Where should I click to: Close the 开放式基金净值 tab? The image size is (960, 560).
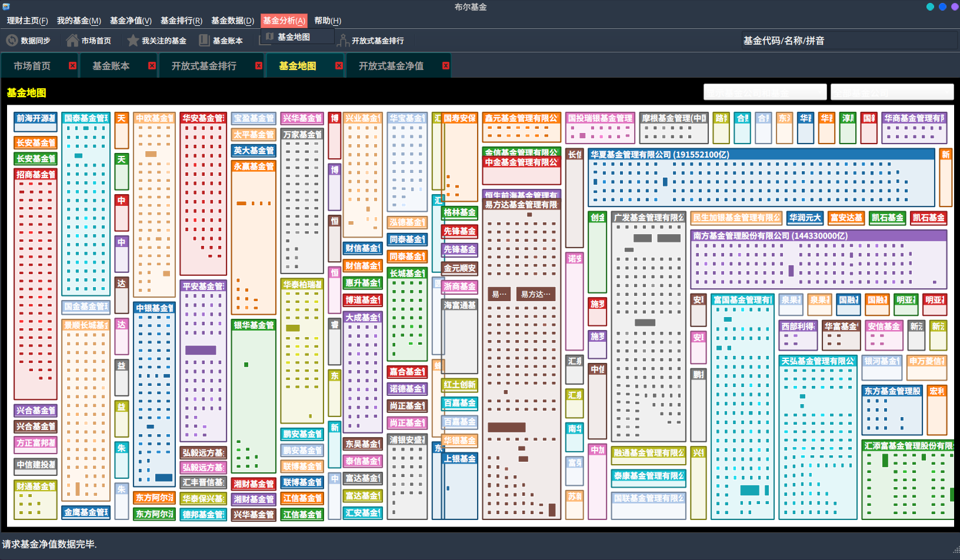point(446,66)
